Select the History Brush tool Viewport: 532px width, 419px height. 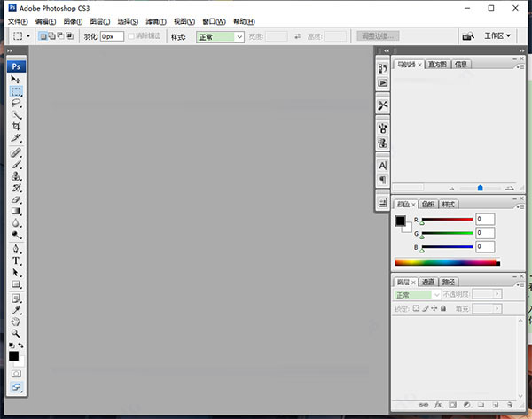click(x=16, y=188)
